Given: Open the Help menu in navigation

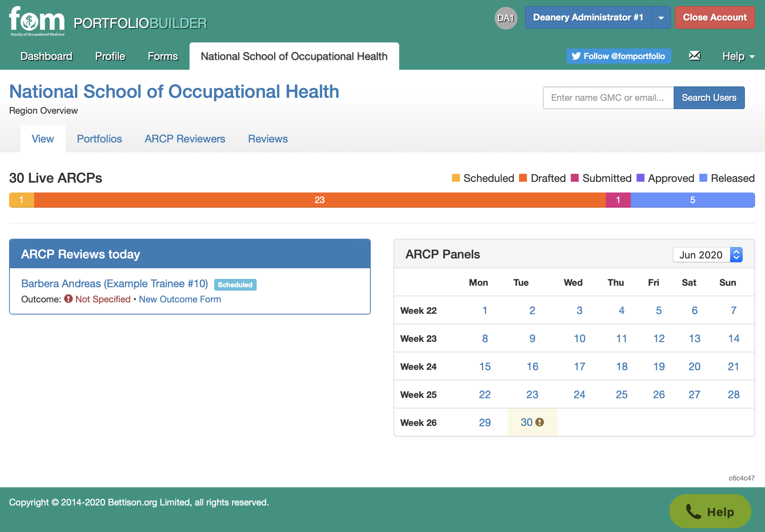Looking at the screenshot, I should (738, 56).
